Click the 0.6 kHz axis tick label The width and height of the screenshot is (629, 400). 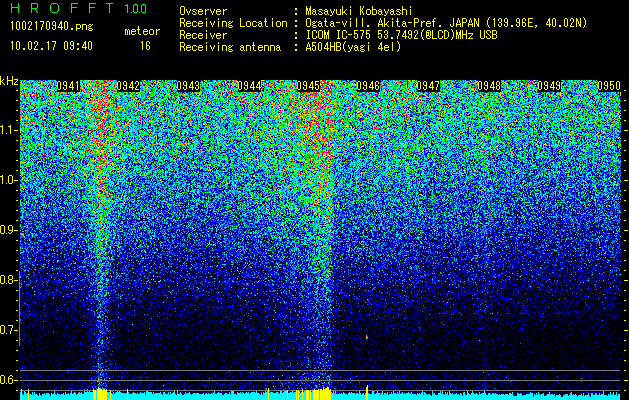(x=7, y=380)
